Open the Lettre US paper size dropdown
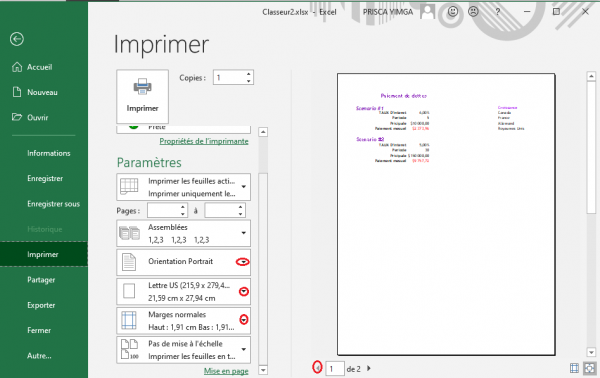 [244, 292]
